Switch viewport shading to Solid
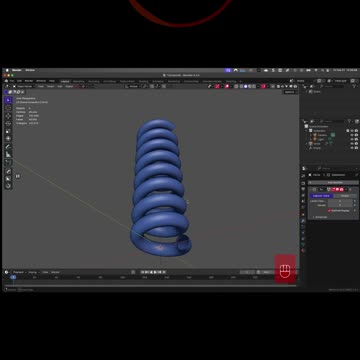Viewport: 360px width, 360px height. [245, 86]
